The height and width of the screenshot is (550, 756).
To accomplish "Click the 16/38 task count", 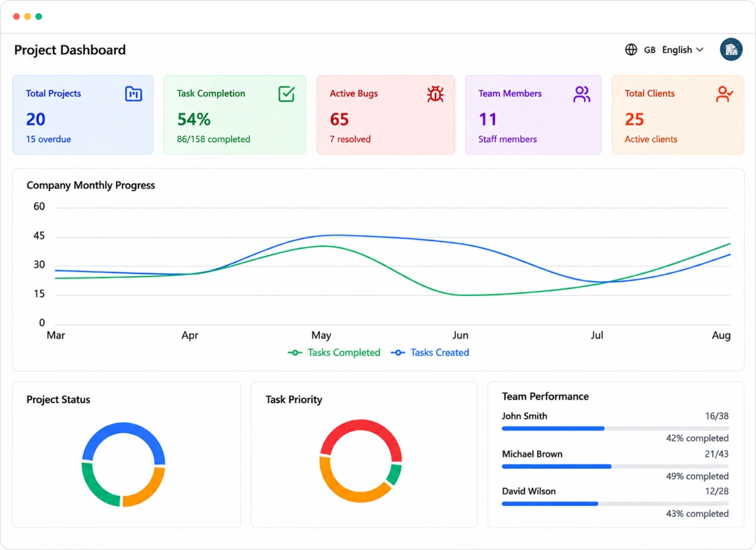I will coord(717,416).
